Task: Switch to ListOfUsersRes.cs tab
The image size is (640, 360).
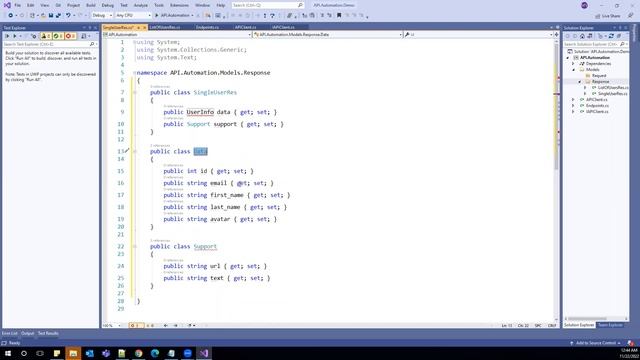Action: point(164,27)
